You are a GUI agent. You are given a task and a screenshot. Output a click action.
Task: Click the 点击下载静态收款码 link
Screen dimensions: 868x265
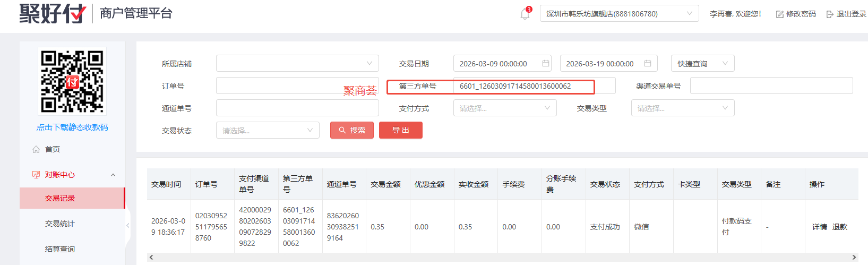[x=72, y=127]
